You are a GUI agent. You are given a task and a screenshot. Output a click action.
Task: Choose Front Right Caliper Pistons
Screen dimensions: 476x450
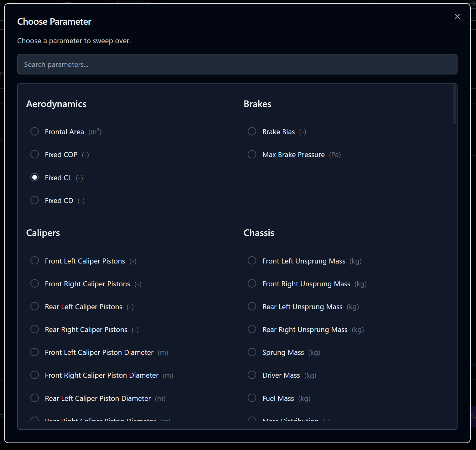(35, 284)
